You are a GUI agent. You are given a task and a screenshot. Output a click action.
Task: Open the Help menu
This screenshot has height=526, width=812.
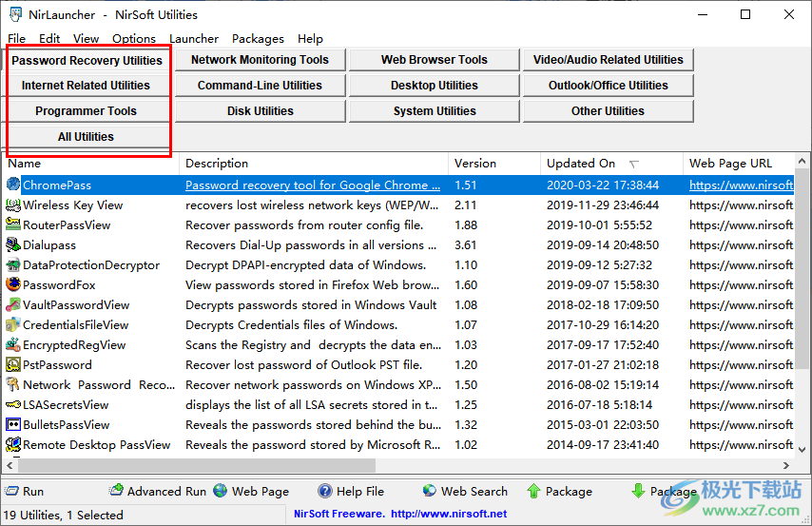310,38
